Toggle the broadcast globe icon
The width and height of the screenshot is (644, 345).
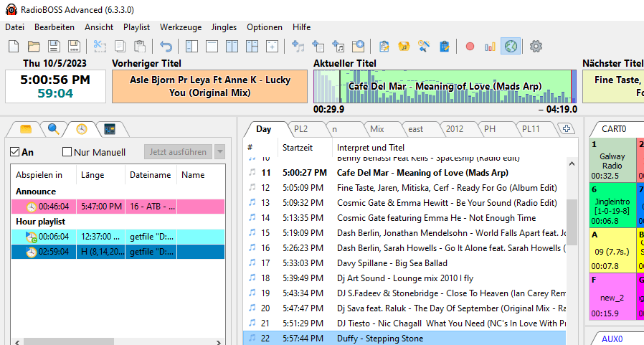(x=511, y=47)
